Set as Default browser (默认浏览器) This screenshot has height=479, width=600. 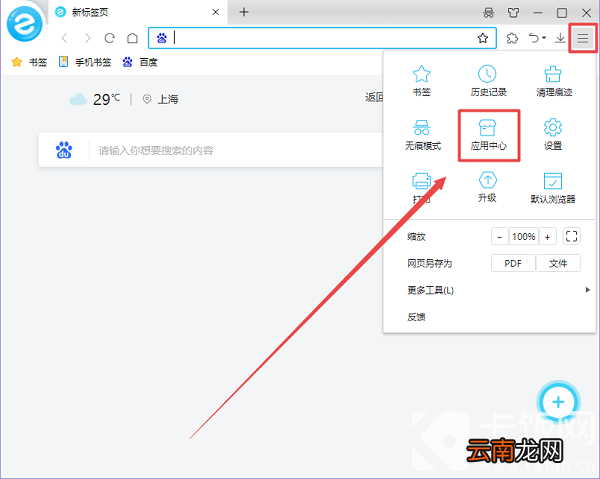553,187
